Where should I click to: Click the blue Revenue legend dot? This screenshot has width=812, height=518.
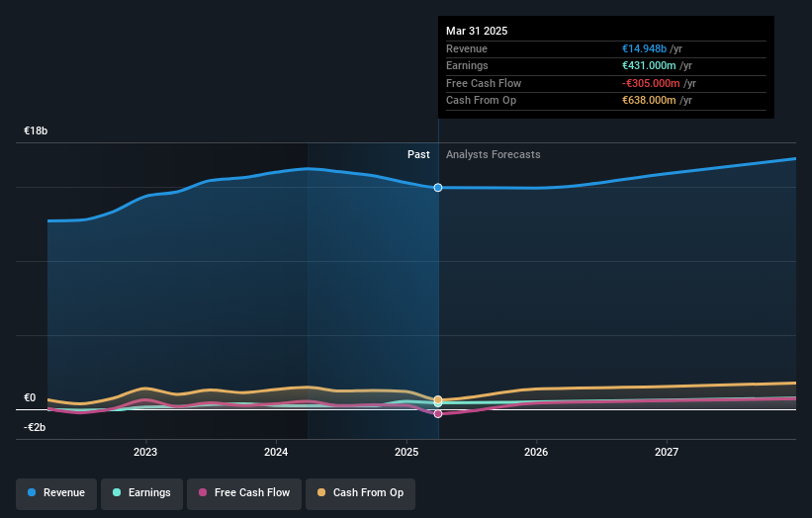32,492
